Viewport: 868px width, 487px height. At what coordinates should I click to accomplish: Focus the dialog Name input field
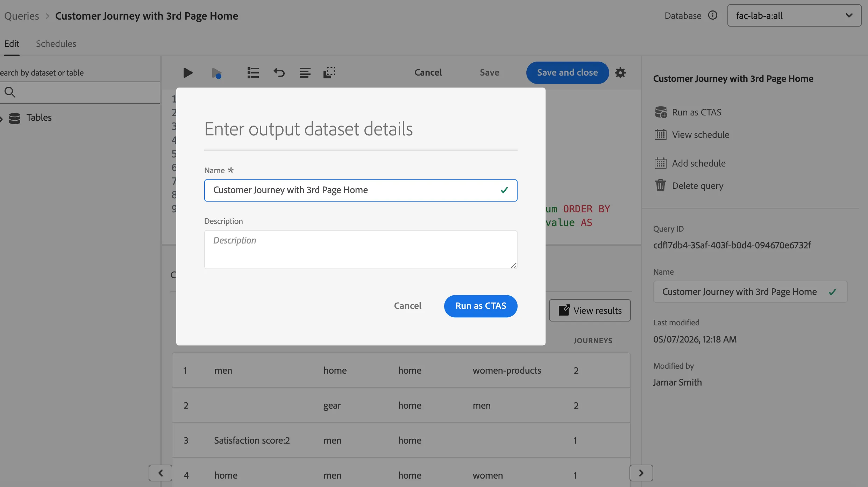tap(361, 190)
